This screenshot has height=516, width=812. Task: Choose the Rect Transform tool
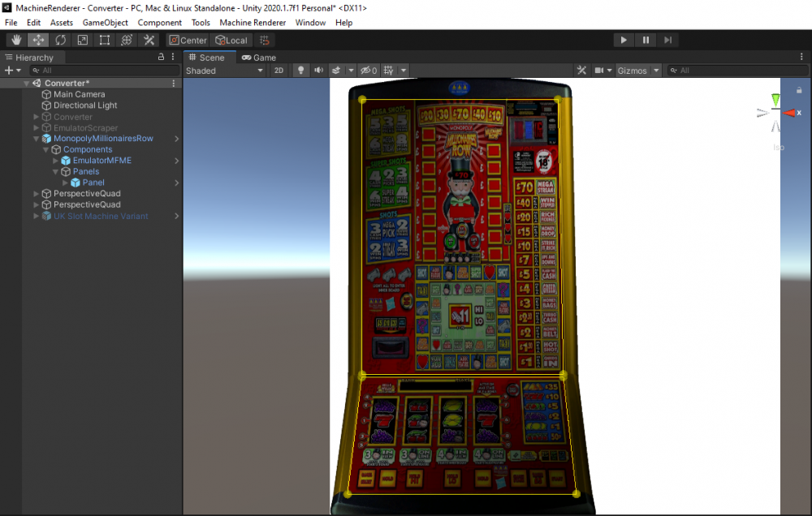coord(104,40)
